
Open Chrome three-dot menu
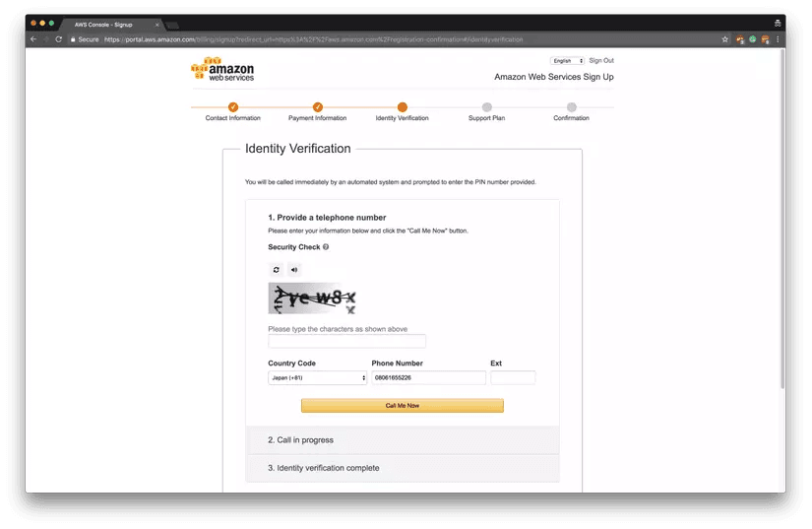point(778,39)
